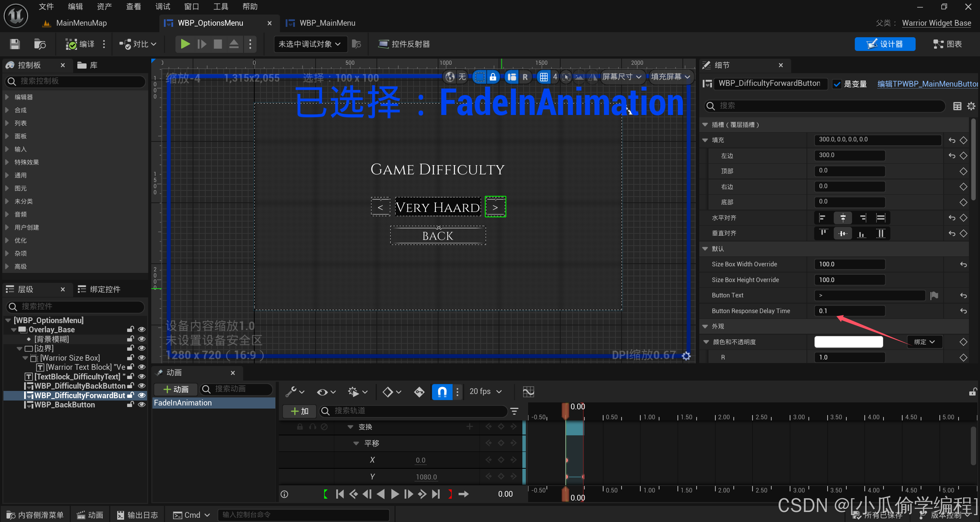Open the 窗口 (Window) menu
The height and width of the screenshot is (522, 980).
pyautogui.click(x=191, y=7)
